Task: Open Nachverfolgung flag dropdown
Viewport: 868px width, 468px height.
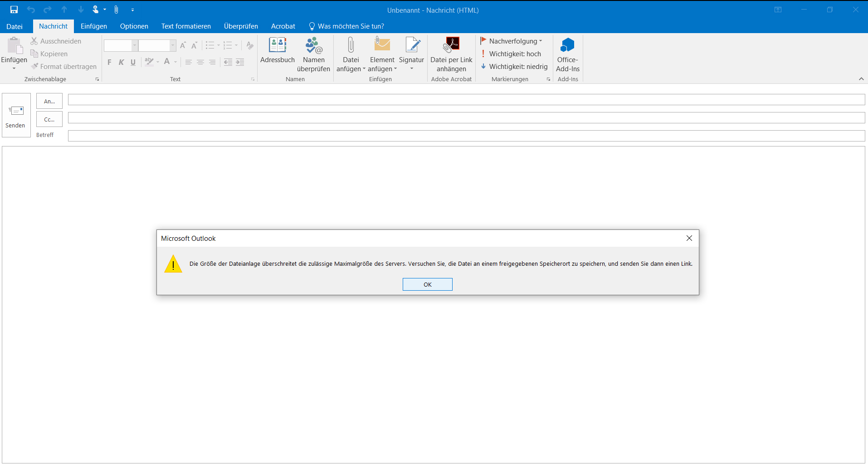Action: (511, 41)
